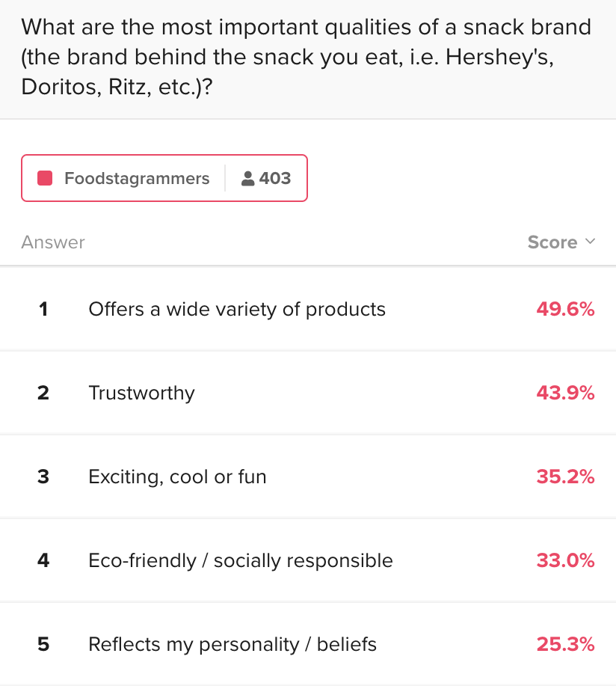Click the 33.0% score value

pyautogui.click(x=566, y=560)
